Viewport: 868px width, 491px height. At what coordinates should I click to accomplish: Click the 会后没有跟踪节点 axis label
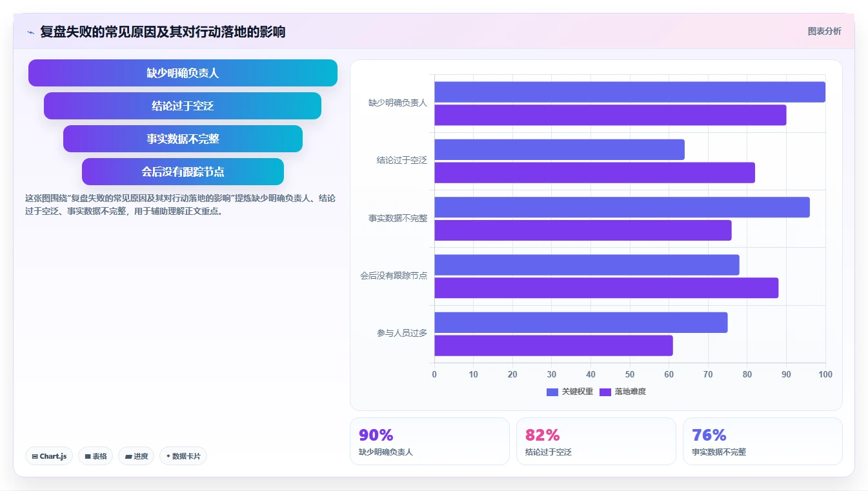(394, 276)
